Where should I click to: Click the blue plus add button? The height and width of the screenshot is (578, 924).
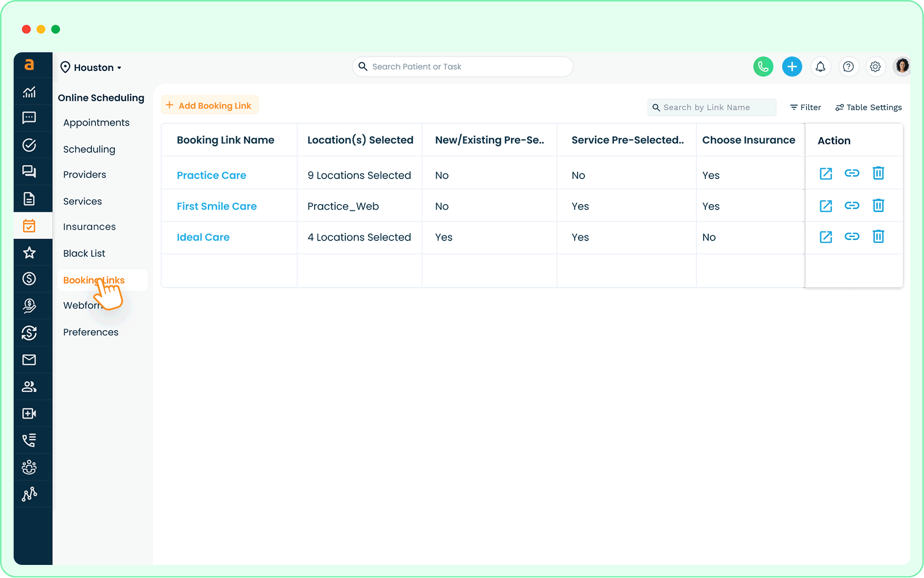[x=792, y=66]
